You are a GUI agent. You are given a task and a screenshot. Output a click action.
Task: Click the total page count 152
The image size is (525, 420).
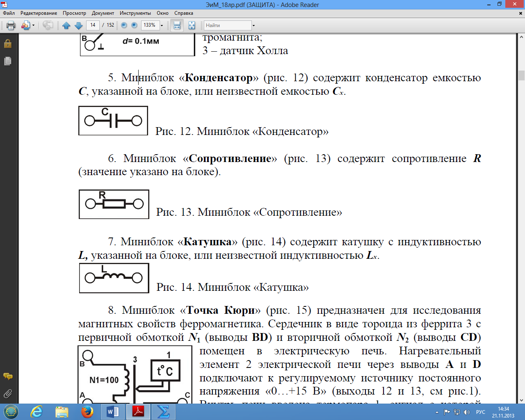tap(110, 25)
